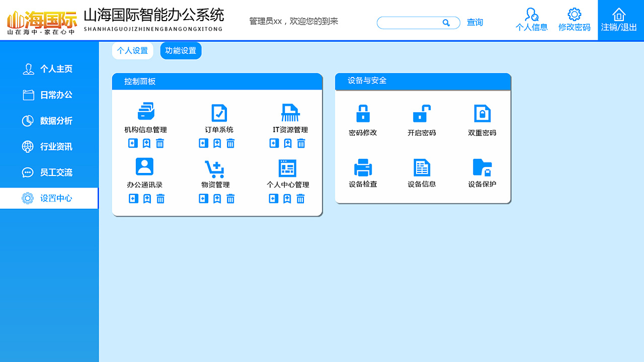The image size is (644, 362).
Task: Click the 密码修改 lock icon
Action: coord(363,114)
